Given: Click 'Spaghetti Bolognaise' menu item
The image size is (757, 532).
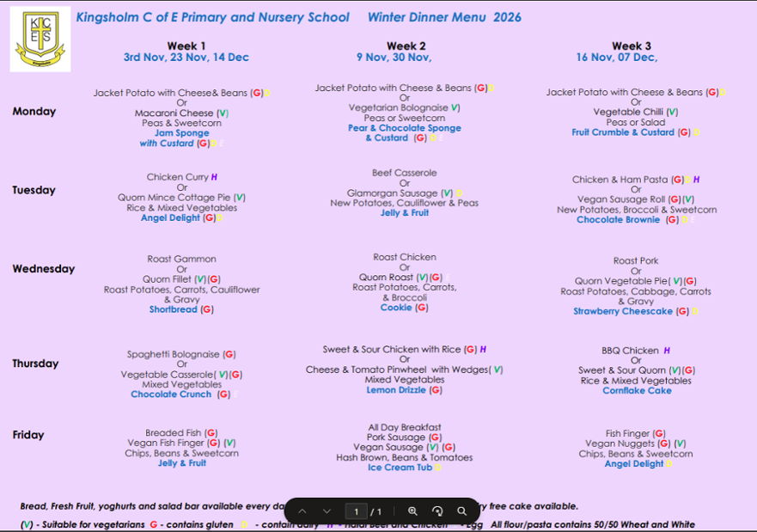Looking at the screenshot, I should pyautogui.click(x=174, y=354).
